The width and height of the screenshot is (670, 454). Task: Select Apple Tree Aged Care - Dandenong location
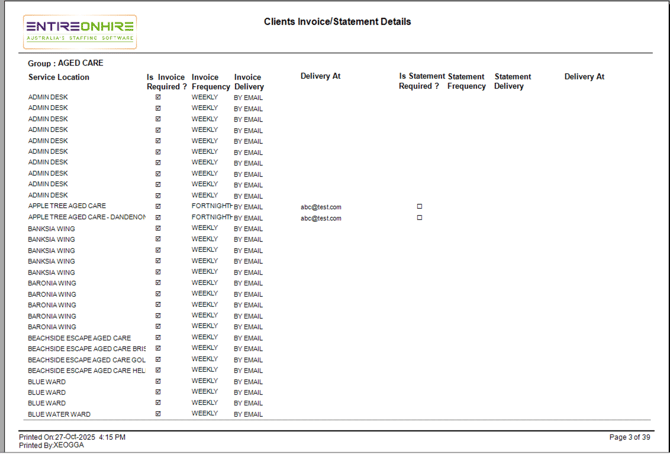pyautogui.click(x=87, y=217)
